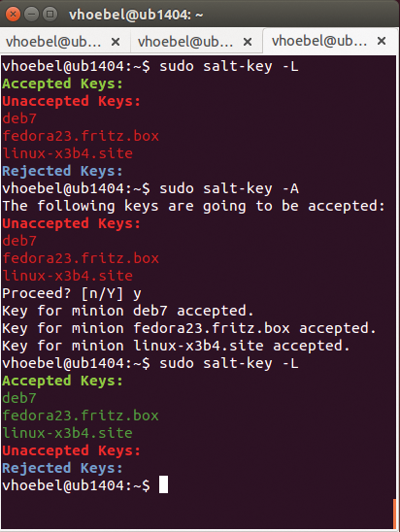Close the second vhoebel@ub terminal tab

point(248,42)
